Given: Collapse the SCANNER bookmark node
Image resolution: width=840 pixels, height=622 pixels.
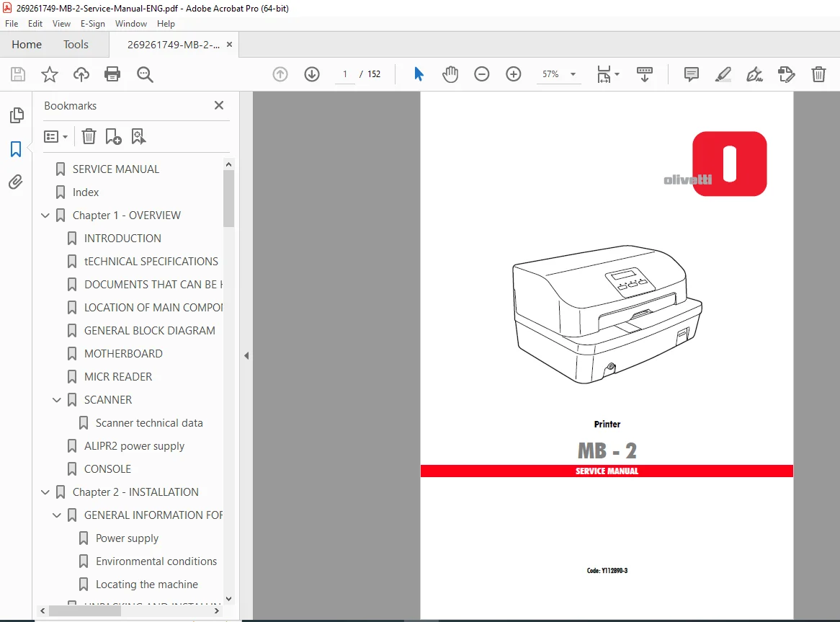Looking at the screenshot, I should [x=57, y=400].
